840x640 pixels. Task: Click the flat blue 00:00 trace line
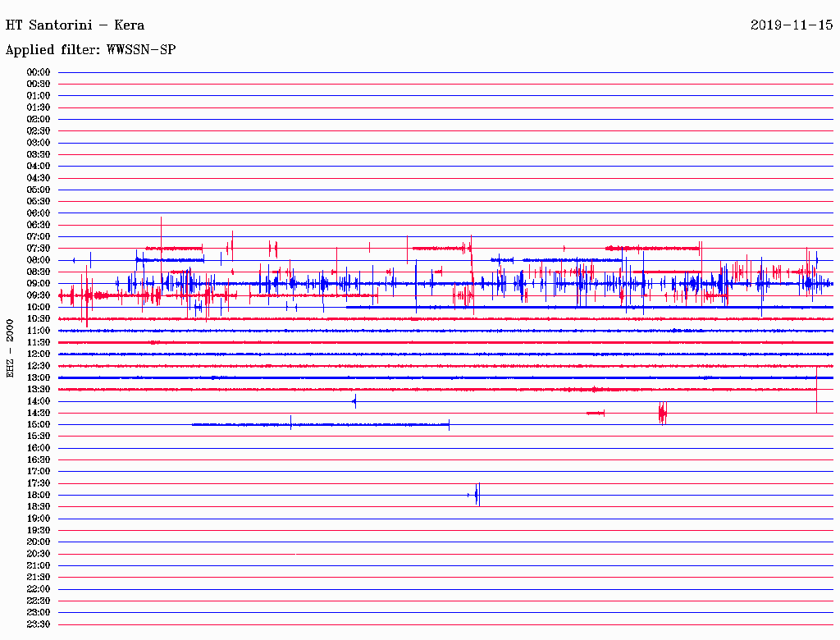pyautogui.click(x=445, y=72)
